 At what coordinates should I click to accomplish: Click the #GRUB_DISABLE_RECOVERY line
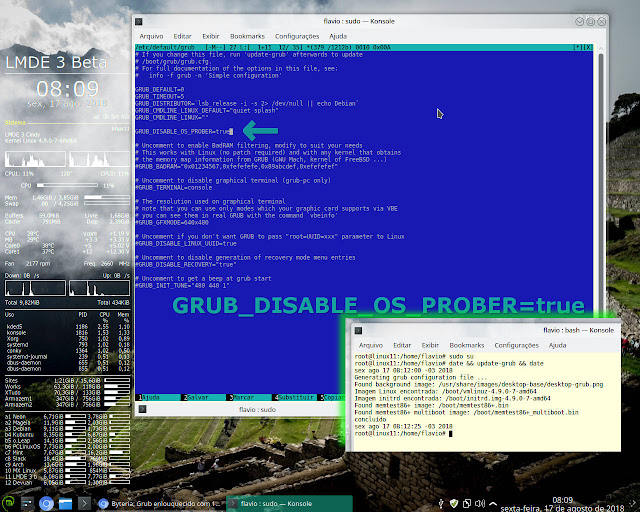[186, 265]
